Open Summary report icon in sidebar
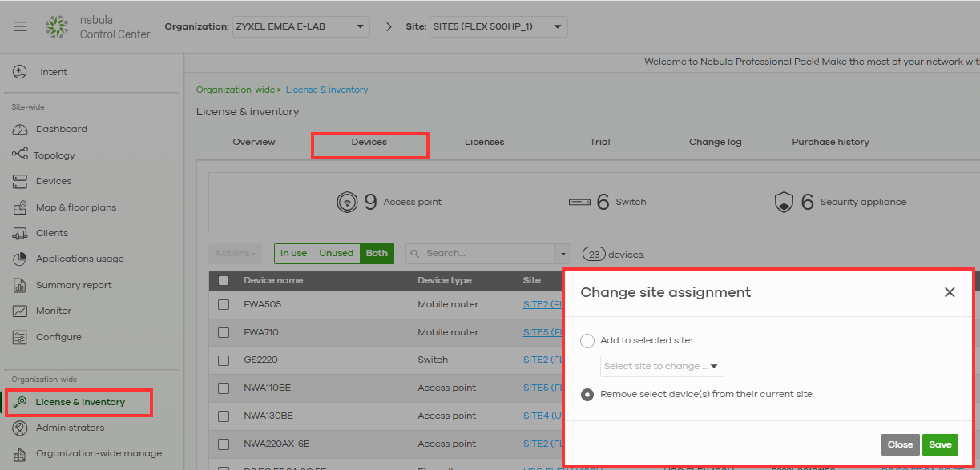This screenshot has width=980, height=470. click(21, 285)
